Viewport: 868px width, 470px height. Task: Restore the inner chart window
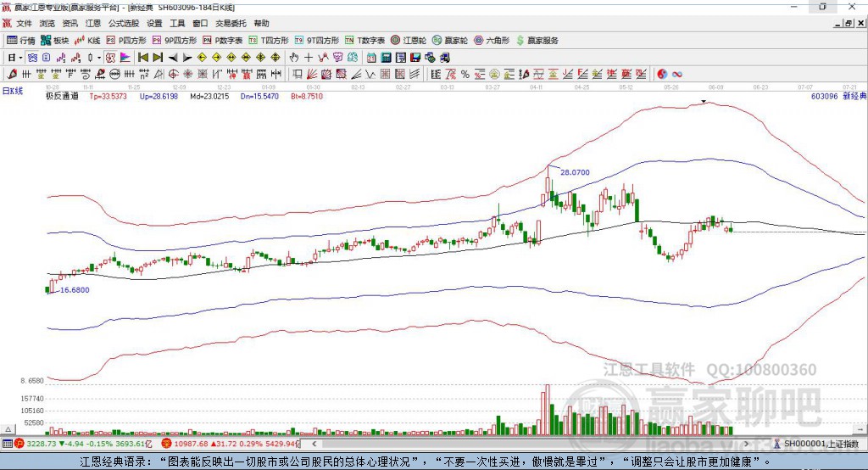[x=849, y=23]
